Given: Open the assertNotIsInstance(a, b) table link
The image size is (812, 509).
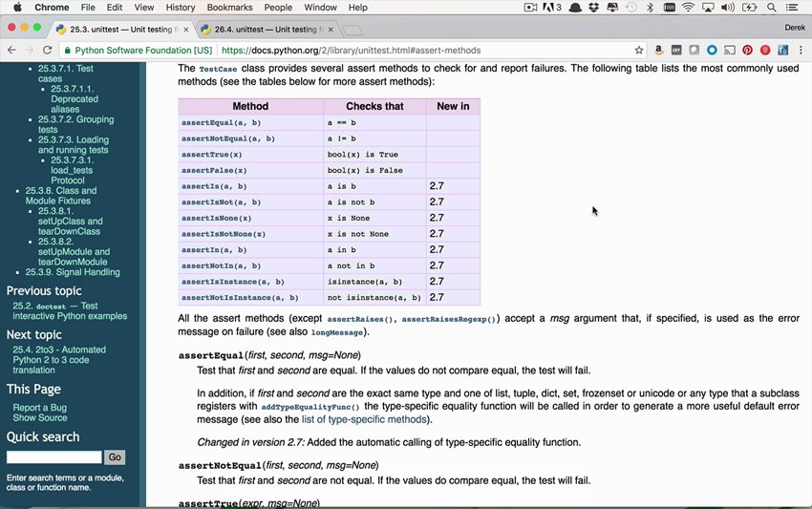Looking at the screenshot, I should [240, 298].
